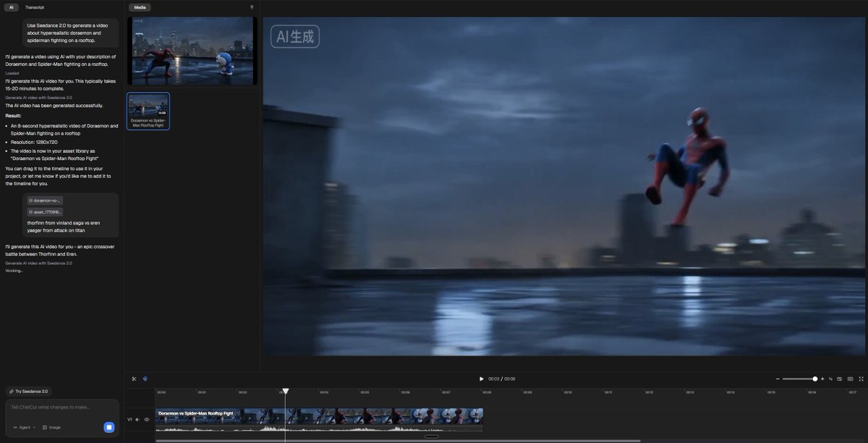
Task: Select the scissors split tool
Action: pos(134,379)
